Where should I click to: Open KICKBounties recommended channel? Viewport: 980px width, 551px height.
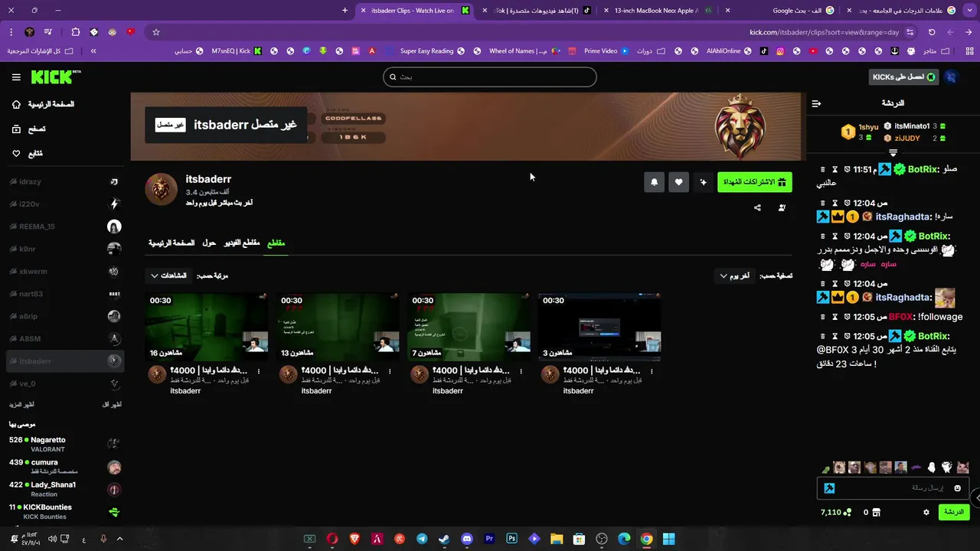click(65, 511)
